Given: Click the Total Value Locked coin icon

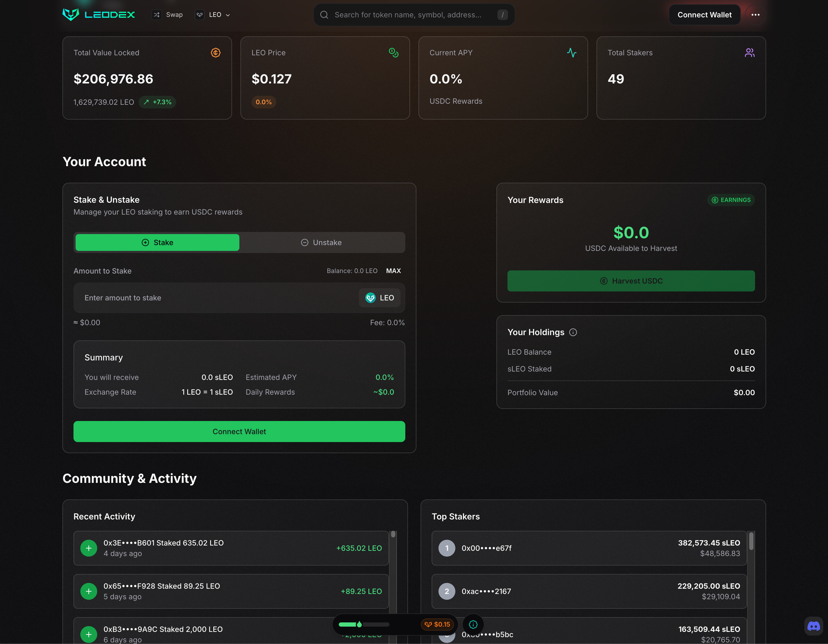Looking at the screenshot, I should click(215, 53).
